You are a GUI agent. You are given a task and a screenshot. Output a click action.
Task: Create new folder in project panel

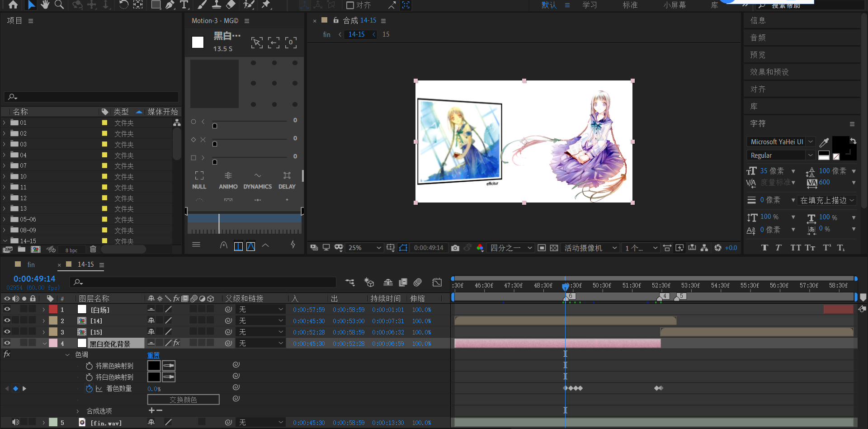21,249
